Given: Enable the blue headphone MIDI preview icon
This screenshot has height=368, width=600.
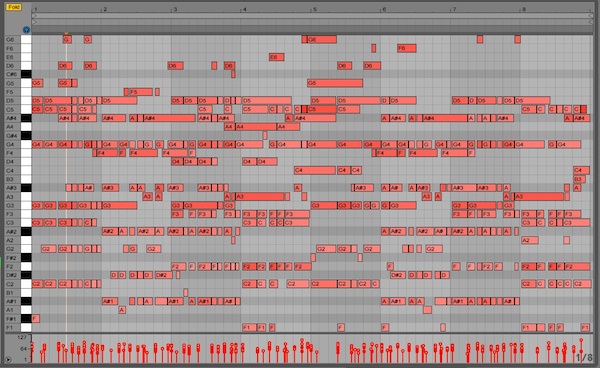Looking at the screenshot, I should [26, 30].
